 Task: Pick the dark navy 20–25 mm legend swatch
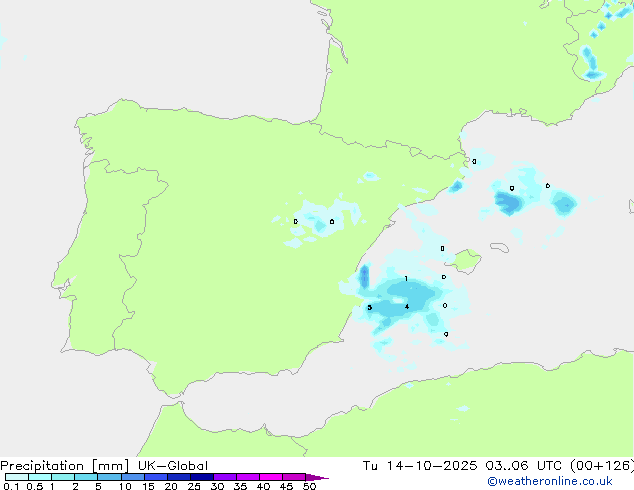(x=178, y=478)
